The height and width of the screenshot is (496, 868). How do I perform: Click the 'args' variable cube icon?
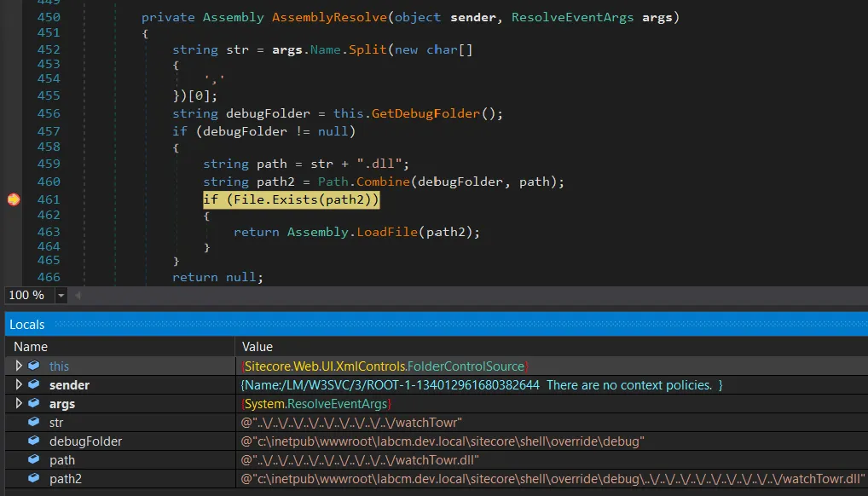tap(33, 403)
